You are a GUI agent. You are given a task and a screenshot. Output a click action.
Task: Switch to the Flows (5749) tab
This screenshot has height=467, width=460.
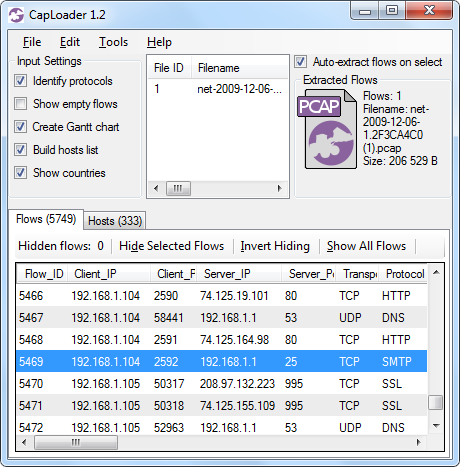(46, 219)
